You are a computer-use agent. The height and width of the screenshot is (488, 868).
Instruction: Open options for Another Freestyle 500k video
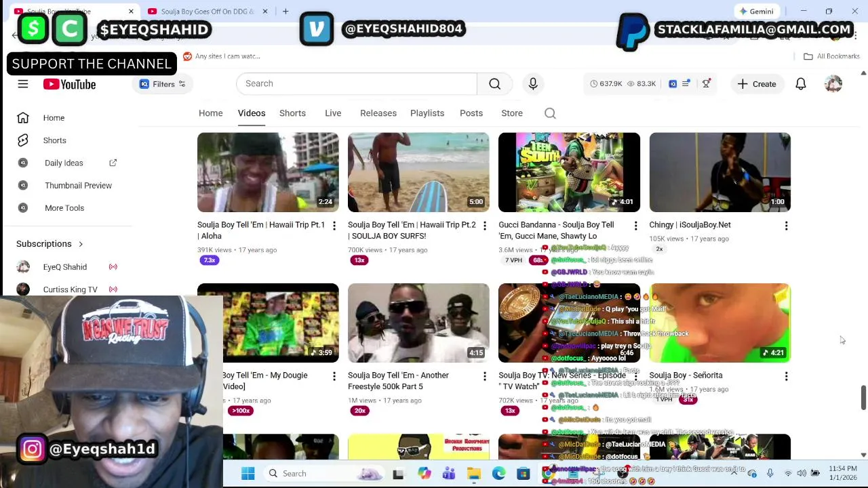click(x=484, y=376)
